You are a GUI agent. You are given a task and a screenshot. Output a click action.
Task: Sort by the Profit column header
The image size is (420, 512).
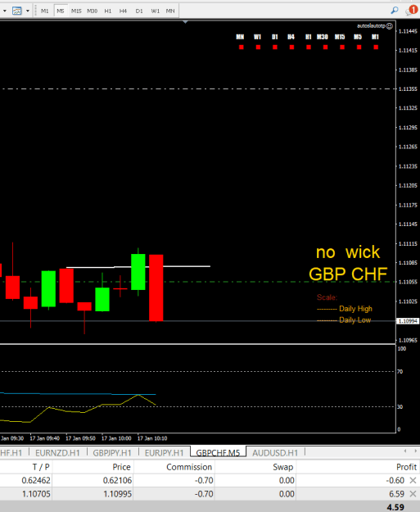[358, 467]
